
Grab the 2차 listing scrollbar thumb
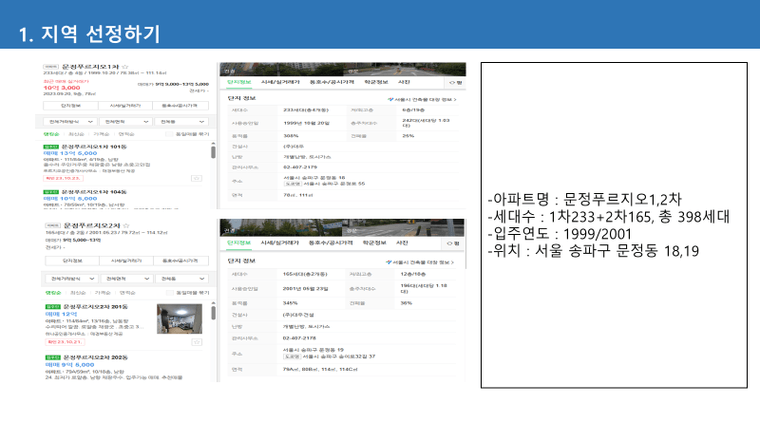tap(213, 313)
